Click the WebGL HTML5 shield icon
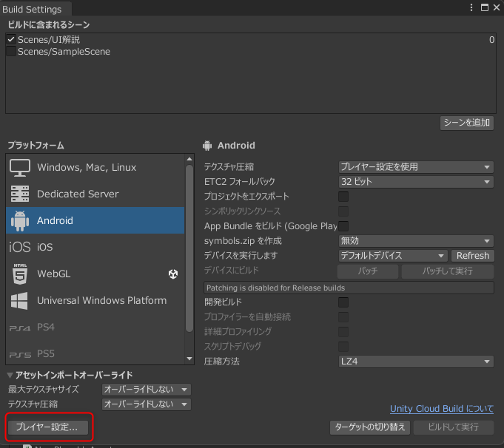Screen dimensions: 504x448 20,274
